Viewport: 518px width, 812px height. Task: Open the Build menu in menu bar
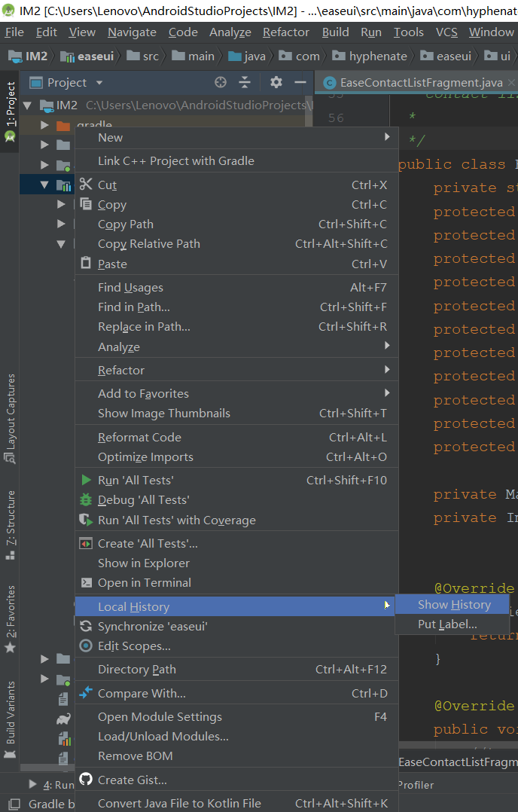pyautogui.click(x=335, y=32)
